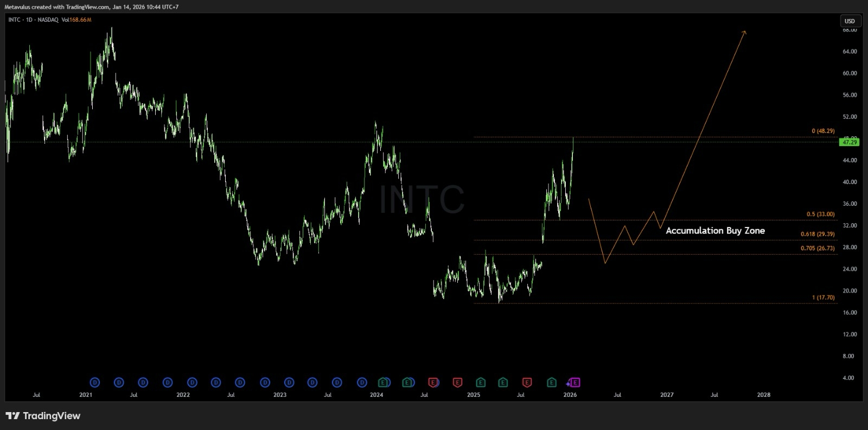Click the last red earnings marker in 2025

pyautogui.click(x=527, y=383)
